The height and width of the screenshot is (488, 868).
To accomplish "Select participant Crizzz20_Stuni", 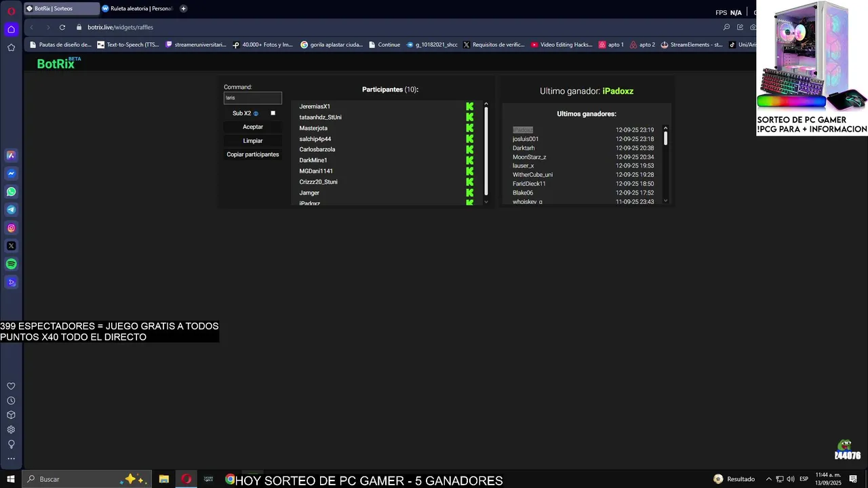I will (318, 182).
